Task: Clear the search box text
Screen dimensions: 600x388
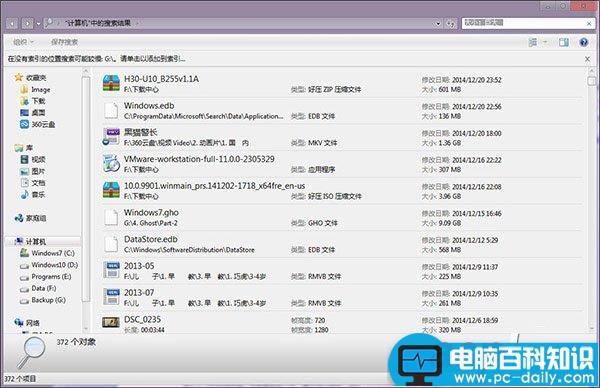Action: [589, 24]
